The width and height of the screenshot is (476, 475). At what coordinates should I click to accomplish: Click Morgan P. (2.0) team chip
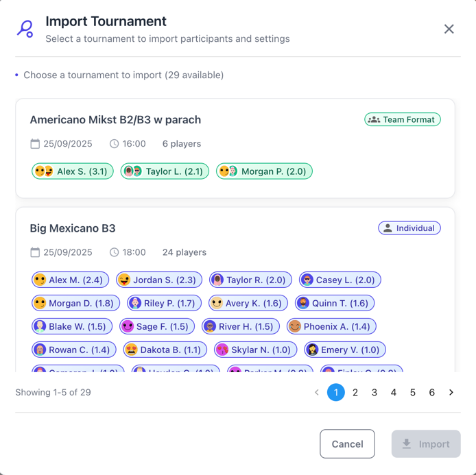264,171
